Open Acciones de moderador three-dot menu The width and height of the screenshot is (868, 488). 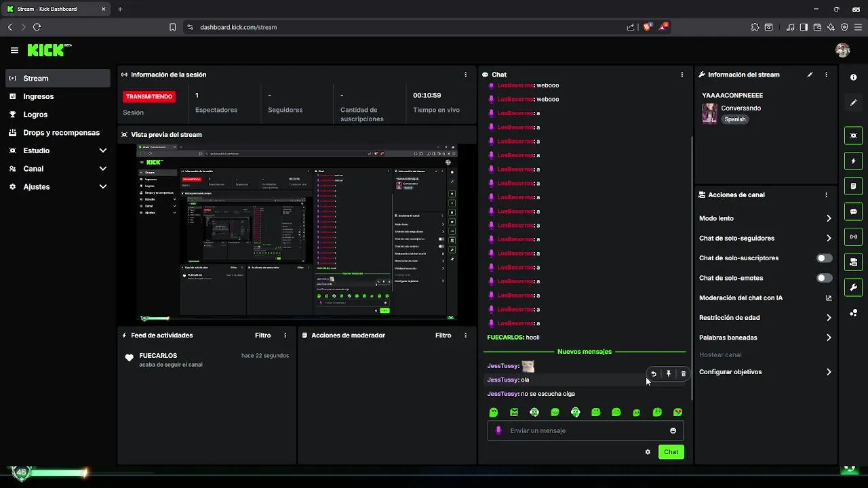[465, 335]
